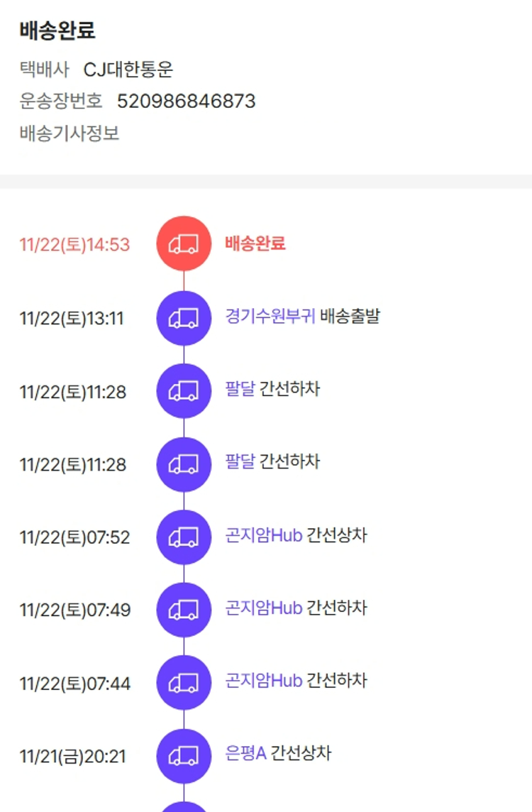The width and height of the screenshot is (532, 812).
Task: Click the tracking number 520986846873
Action: [186, 101]
